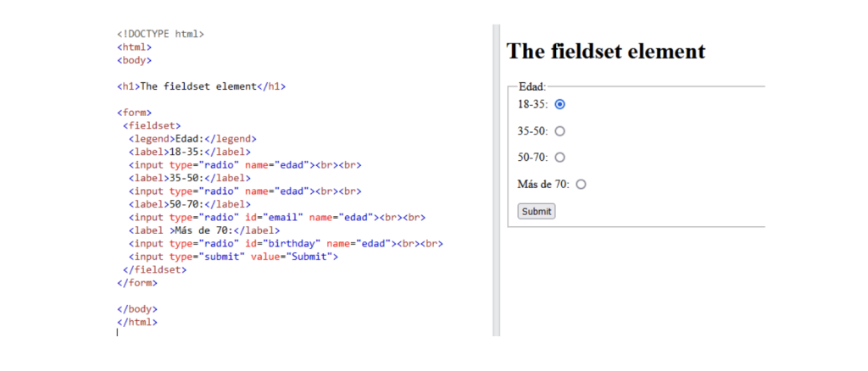Click the h1 heading line in the code

(201, 86)
